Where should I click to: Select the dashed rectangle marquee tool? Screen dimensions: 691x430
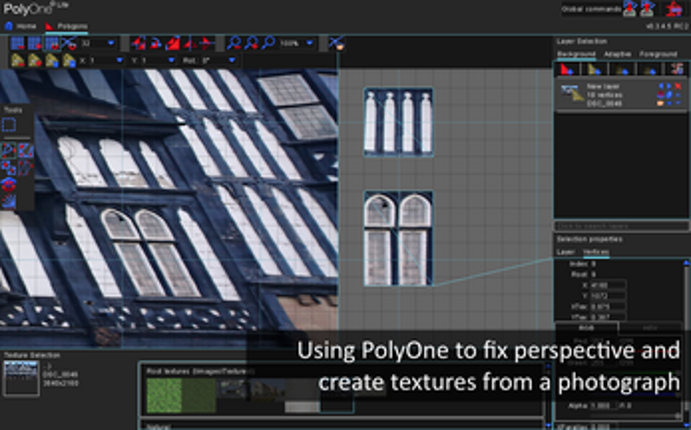(9, 125)
